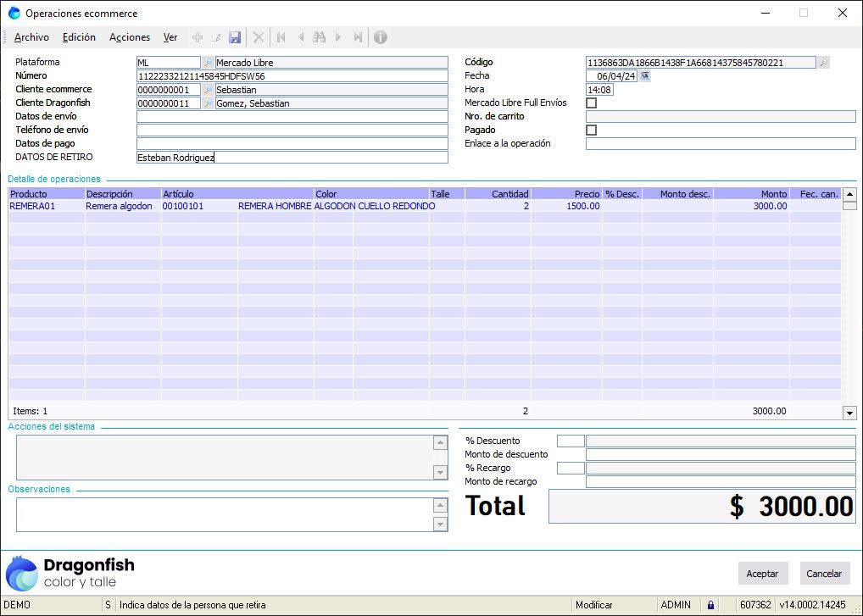The width and height of the screenshot is (863, 616).
Task: Click inside the Observaciones text area
Action: point(225,515)
